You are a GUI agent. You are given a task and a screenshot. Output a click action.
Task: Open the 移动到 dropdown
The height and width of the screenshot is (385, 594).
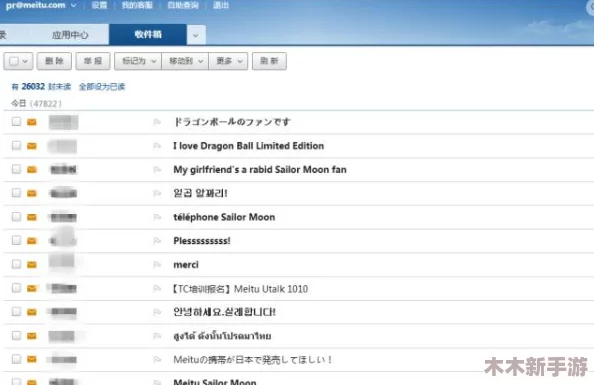point(185,61)
